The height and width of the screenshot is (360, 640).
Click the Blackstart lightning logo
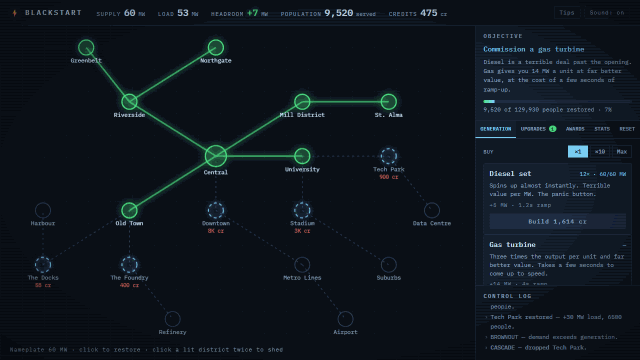click(15, 13)
